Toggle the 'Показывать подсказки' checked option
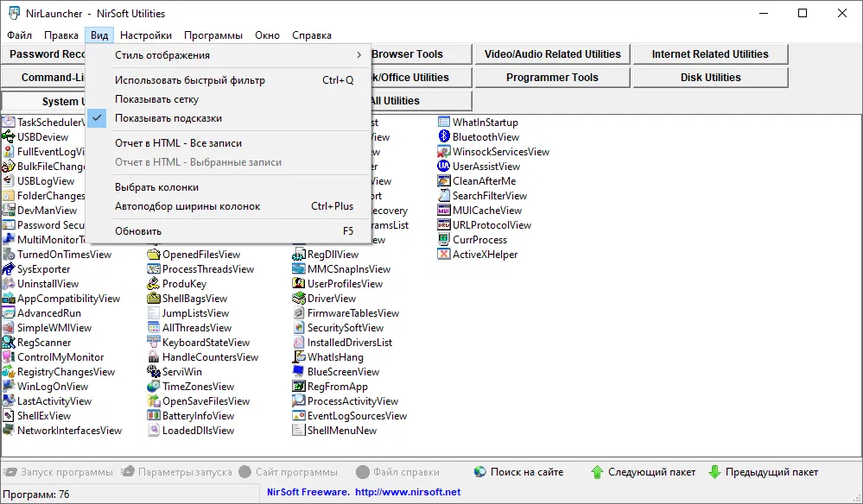 (228, 118)
